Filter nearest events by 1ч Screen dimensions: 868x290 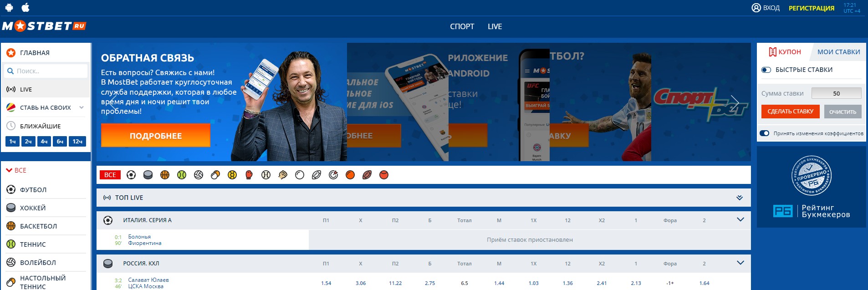tap(13, 142)
